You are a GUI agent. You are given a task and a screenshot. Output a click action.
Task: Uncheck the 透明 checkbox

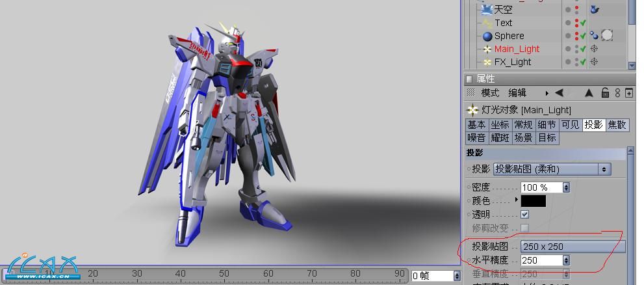click(x=524, y=214)
